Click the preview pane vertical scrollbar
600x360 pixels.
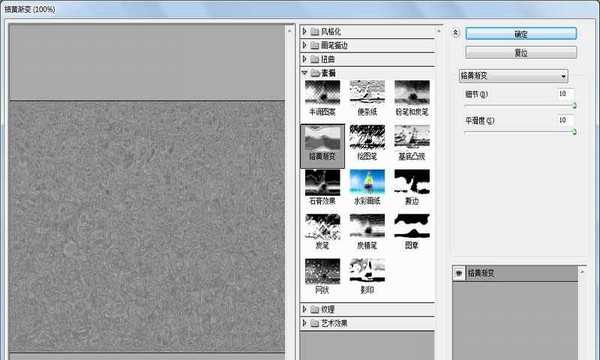click(290, 191)
